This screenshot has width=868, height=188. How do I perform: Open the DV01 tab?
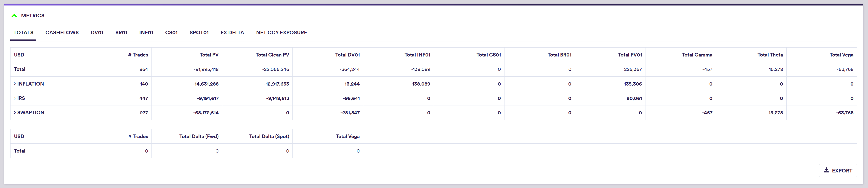tap(97, 33)
